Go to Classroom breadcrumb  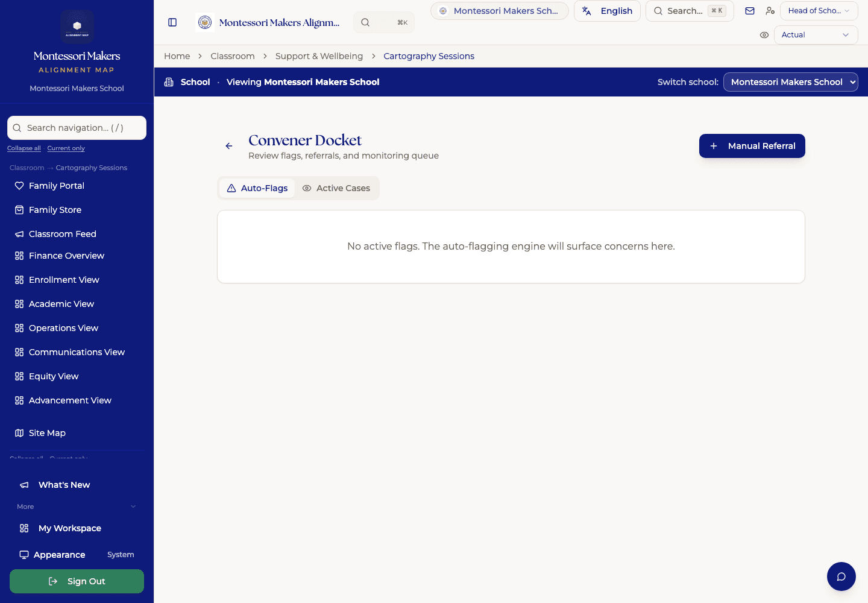[x=233, y=56]
